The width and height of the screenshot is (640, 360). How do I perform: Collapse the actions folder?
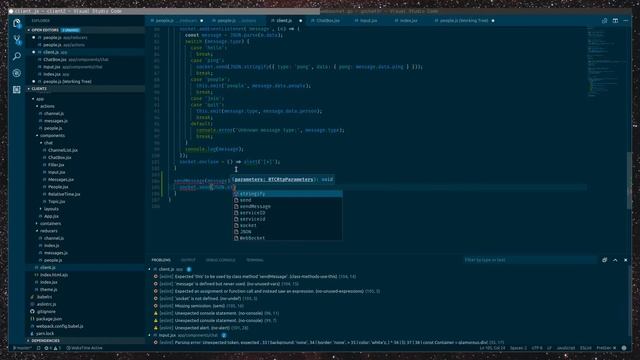pyautogui.click(x=37, y=106)
